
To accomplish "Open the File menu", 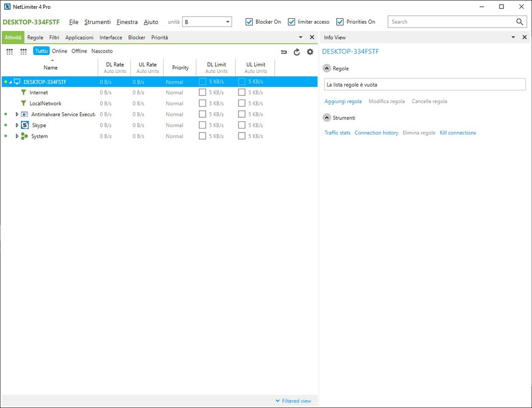I will 73,22.
